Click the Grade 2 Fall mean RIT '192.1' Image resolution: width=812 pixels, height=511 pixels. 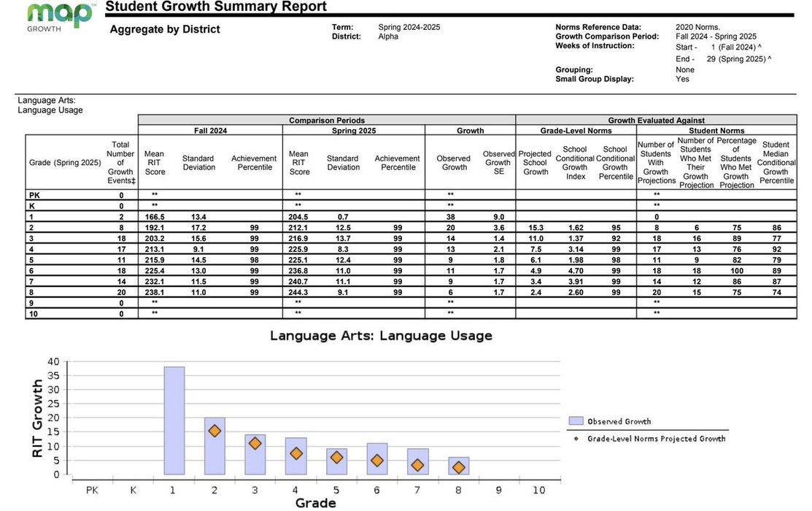155,228
